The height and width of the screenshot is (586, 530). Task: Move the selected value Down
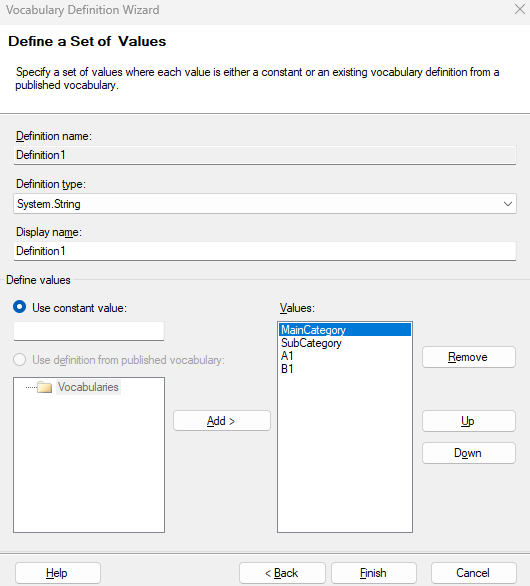(469, 453)
